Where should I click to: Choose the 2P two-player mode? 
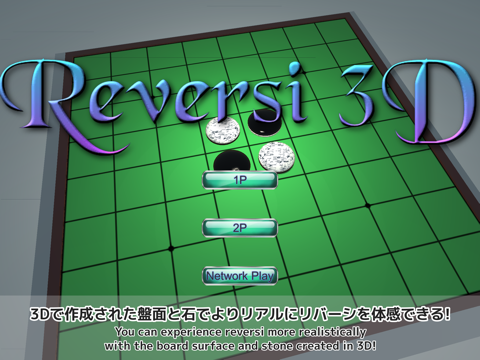(x=240, y=228)
